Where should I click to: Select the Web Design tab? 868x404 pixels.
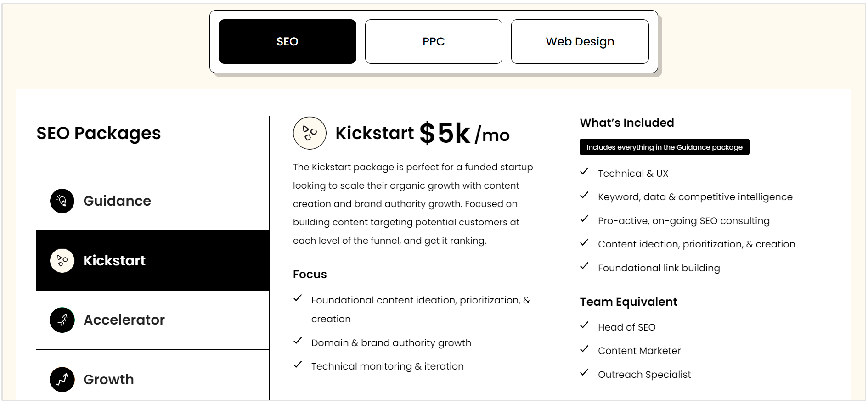(x=580, y=42)
